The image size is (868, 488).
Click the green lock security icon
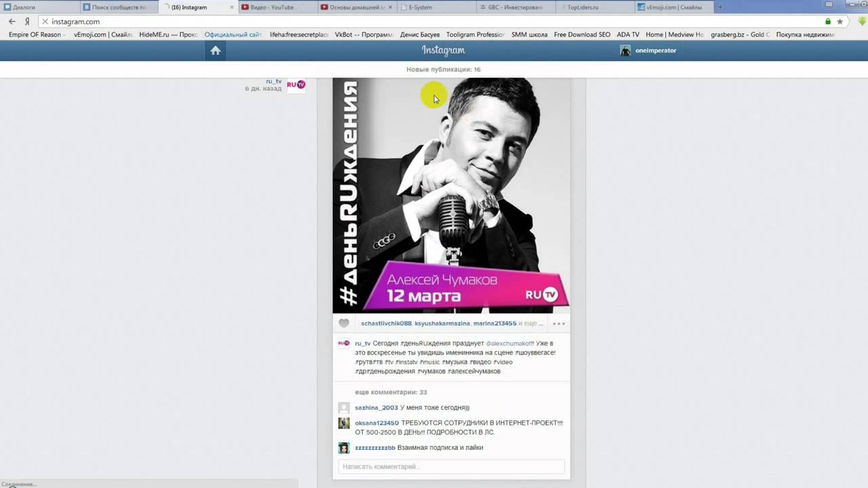click(x=828, y=22)
